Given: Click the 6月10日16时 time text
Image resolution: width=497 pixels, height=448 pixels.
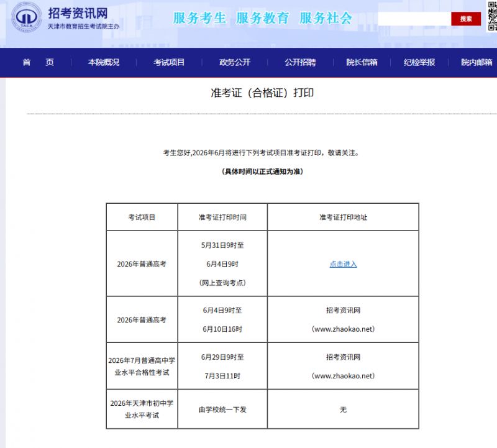Looking at the screenshot, I should pos(222,329).
